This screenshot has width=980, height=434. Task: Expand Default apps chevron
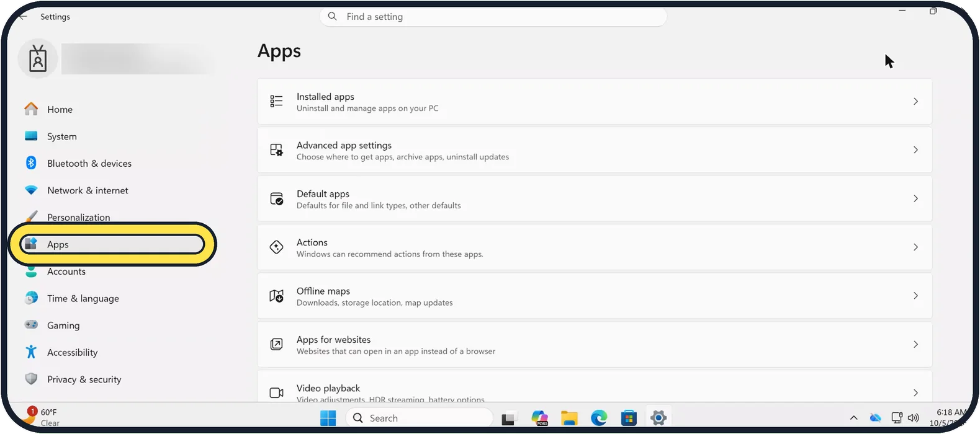click(915, 198)
